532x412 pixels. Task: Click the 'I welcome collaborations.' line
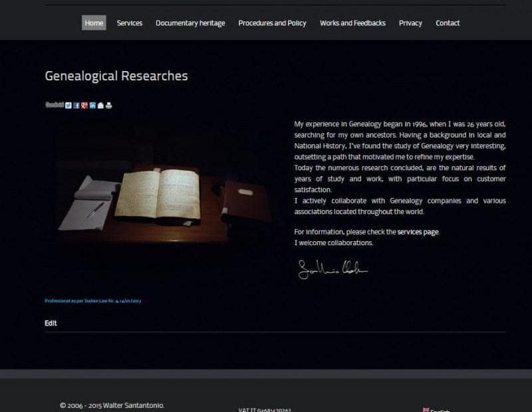coord(334,243)
